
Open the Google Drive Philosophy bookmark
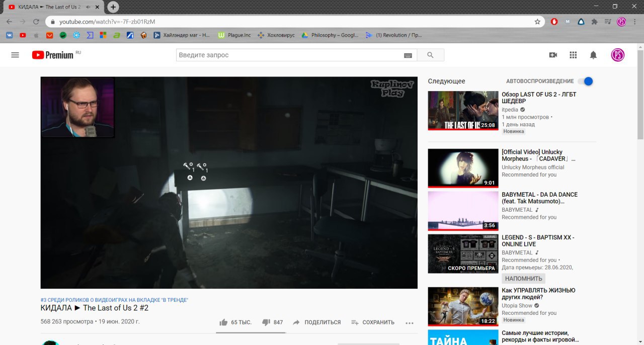tap(330, 35)
